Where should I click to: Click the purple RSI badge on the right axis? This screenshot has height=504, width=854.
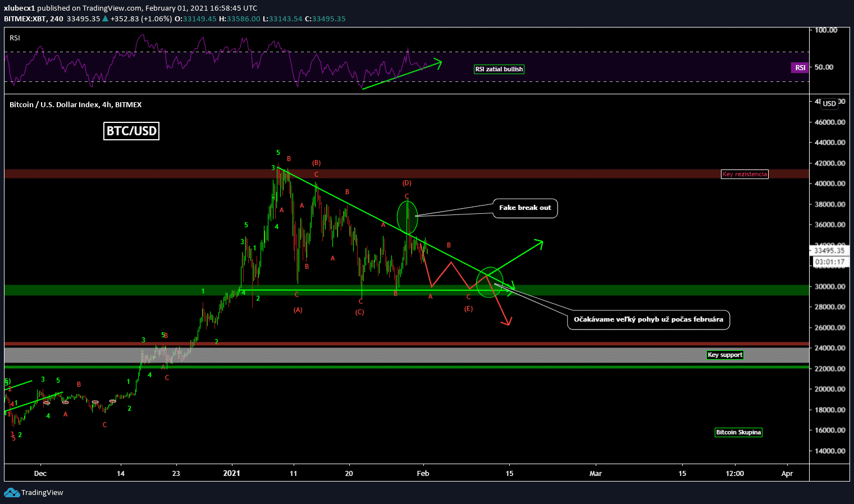tap(800, 67)
